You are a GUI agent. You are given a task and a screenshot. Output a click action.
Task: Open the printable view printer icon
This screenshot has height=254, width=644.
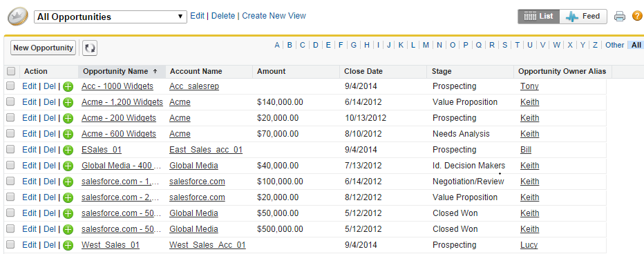619,17
